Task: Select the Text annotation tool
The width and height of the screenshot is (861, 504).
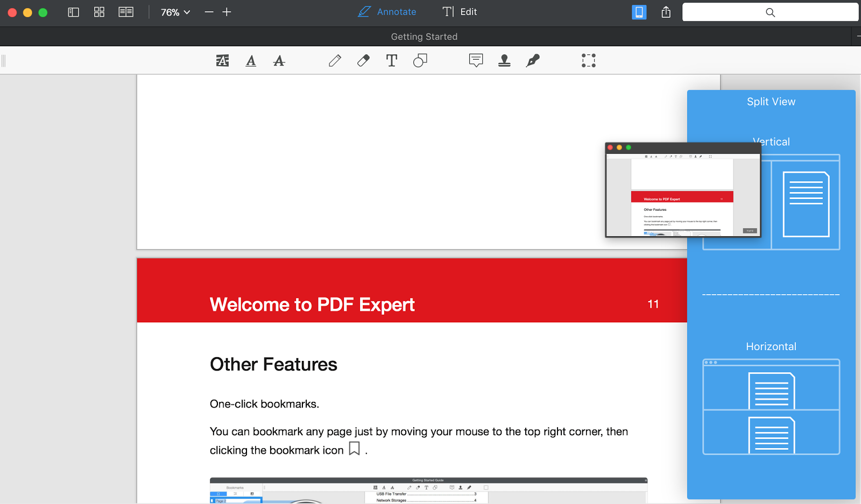Action: [x=392, y=61]
